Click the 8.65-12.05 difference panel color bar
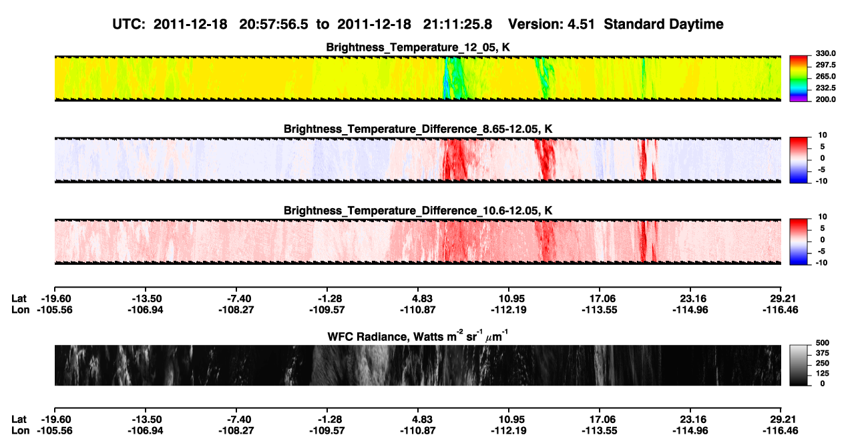The height and width of the screenshot is (445, 868). coord(799,160)
